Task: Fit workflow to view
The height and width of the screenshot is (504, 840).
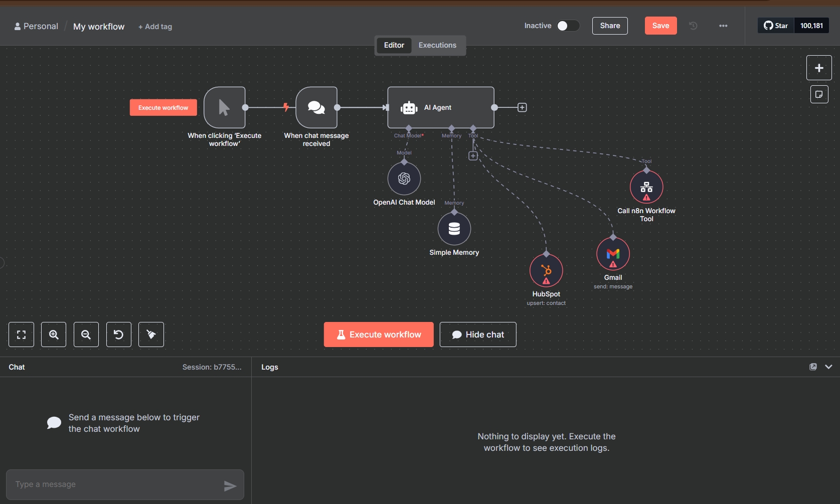Action: click(21, 334)
